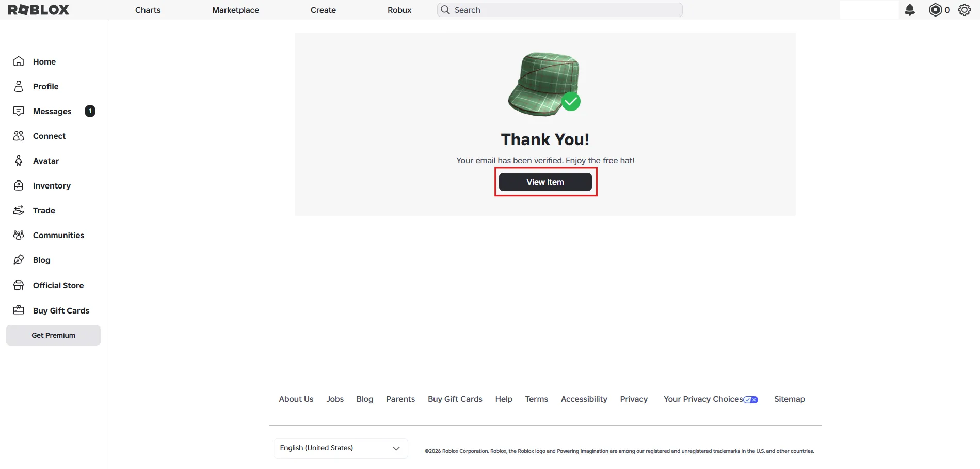
Task: Open the settings gear icon
Action: [965, 10]
